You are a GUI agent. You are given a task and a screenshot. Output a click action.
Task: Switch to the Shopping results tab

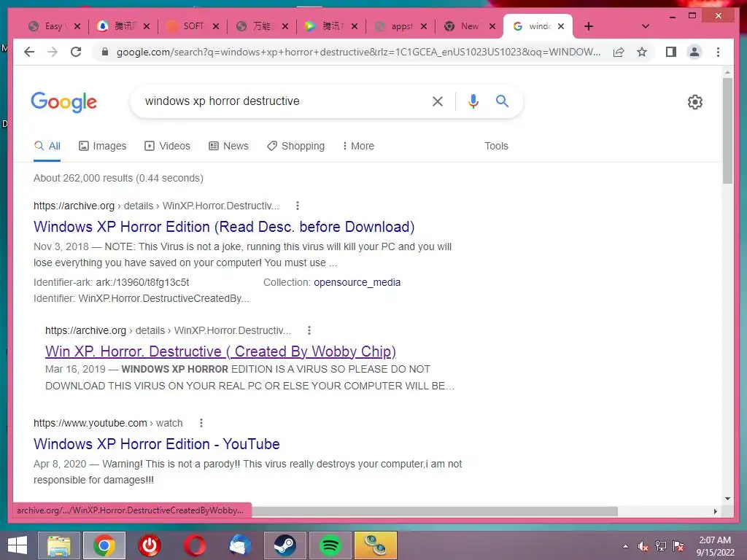296,146
